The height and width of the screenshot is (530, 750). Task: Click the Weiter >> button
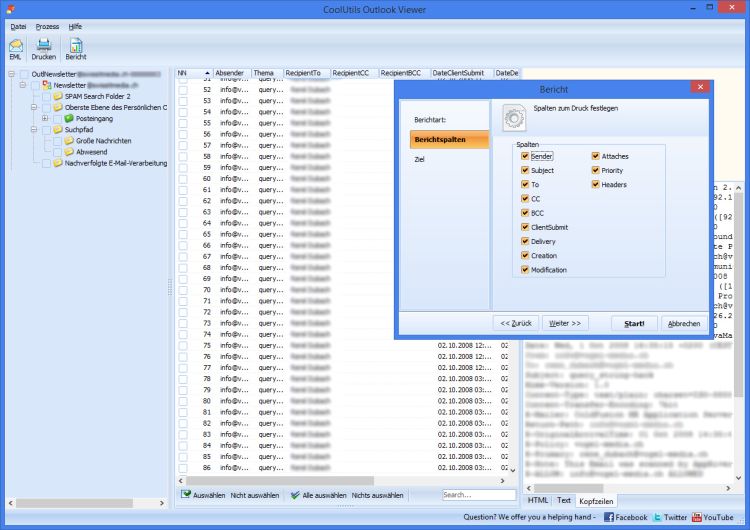(566, 324)
